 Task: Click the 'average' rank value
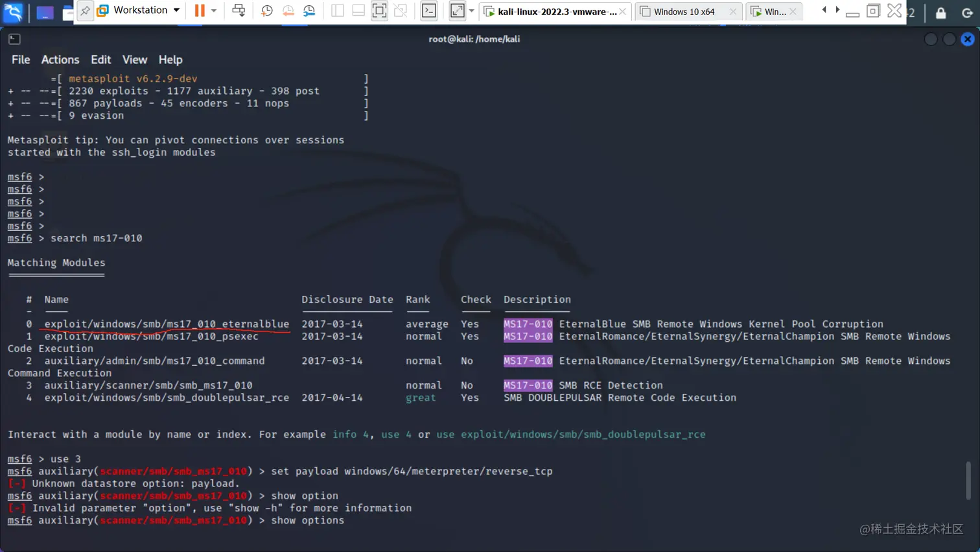427,324
